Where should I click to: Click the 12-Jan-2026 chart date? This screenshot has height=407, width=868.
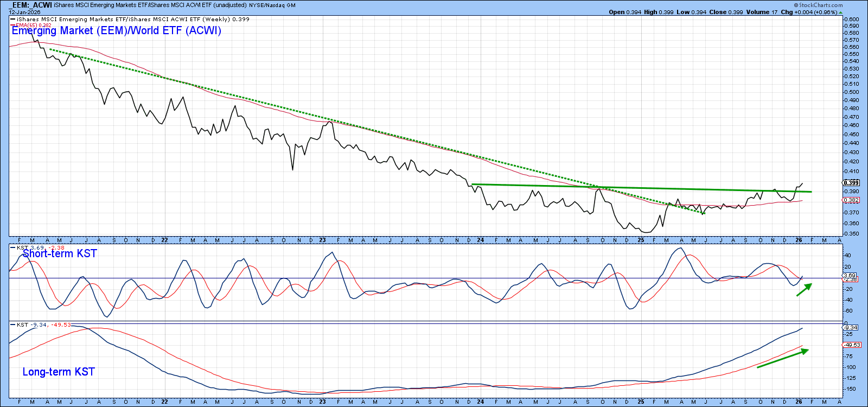pos(24,12)
